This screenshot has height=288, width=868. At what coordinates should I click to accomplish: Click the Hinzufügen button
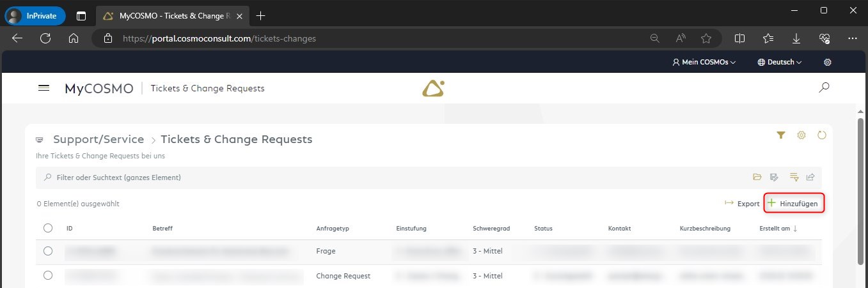(793, 203)
